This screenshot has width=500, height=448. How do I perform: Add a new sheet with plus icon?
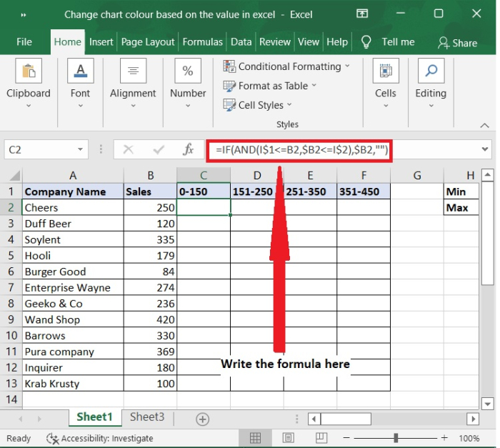[203, 419]
